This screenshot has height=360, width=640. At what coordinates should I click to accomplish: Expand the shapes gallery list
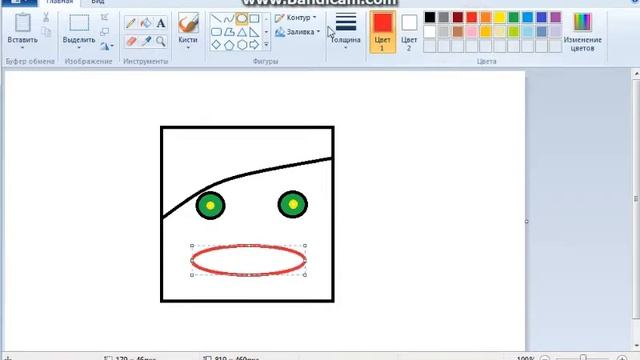click(266, 45)
